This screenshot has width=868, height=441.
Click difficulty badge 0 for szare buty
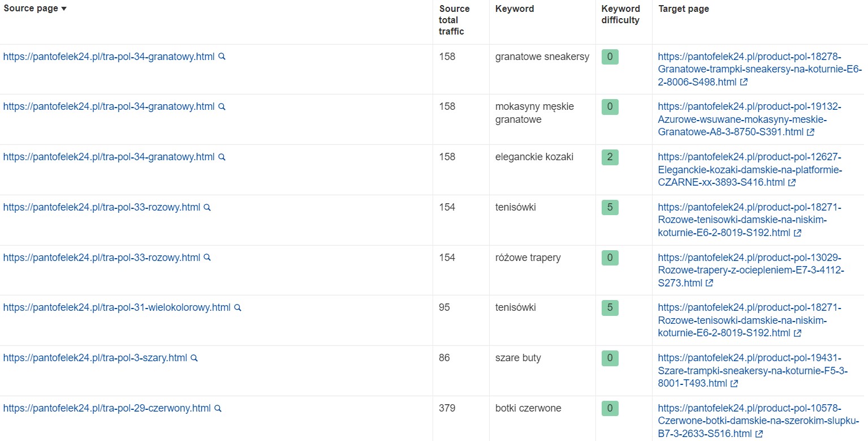(x=610, y=358)
